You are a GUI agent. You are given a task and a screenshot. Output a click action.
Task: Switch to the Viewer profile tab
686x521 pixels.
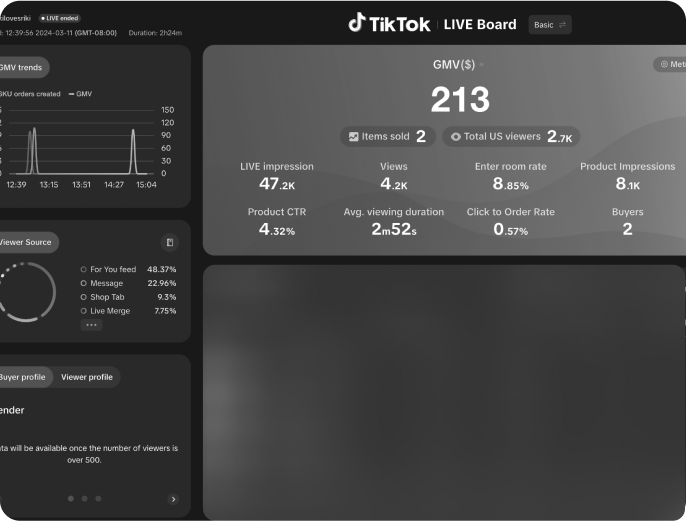87,377
